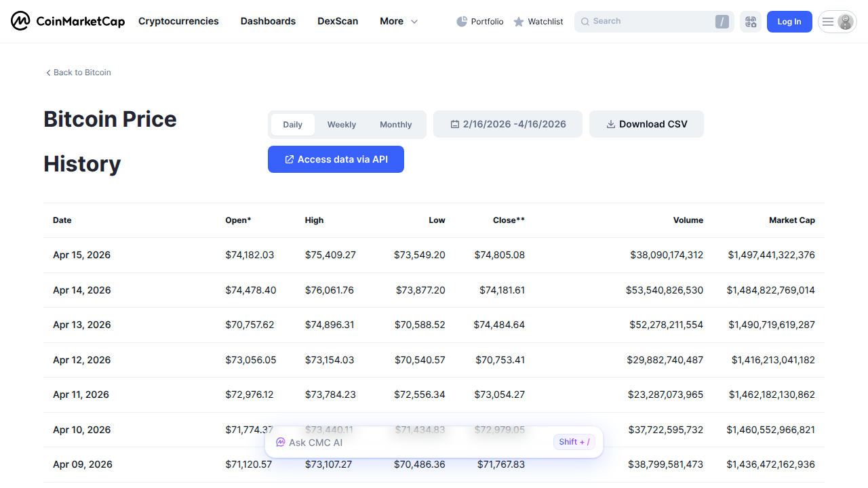Click the CMC AI chat bubble icon
868x488 pixels.
coord(280,442)
